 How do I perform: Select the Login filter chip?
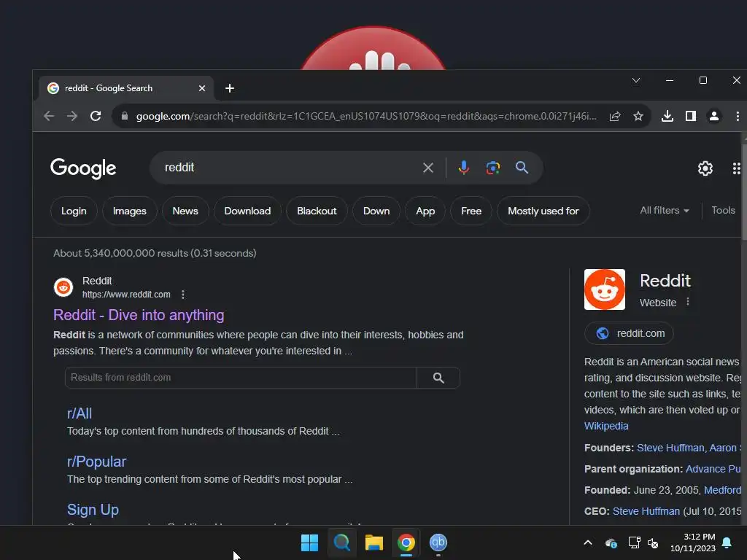coord(74,211)
